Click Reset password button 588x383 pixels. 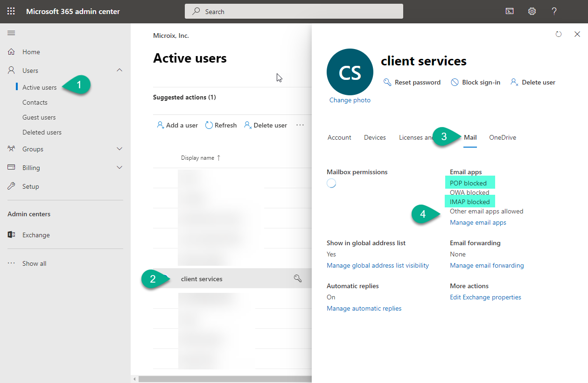(x=412, y=82)
